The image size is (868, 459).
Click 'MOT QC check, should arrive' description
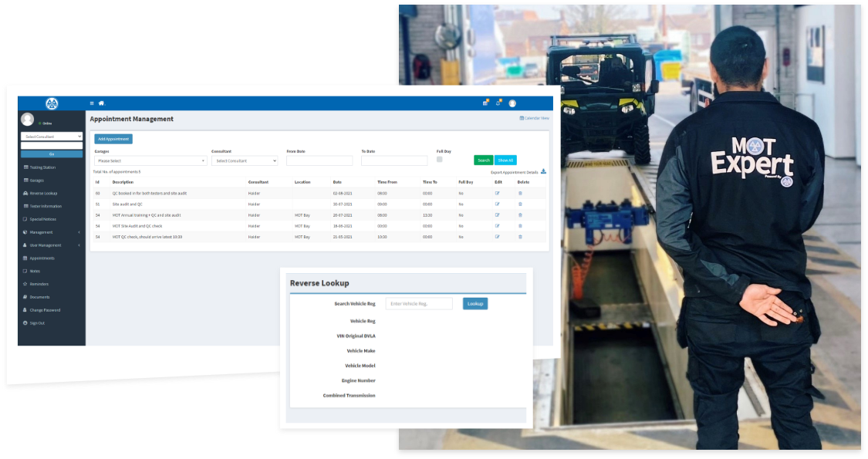click(x=147, y=237)
